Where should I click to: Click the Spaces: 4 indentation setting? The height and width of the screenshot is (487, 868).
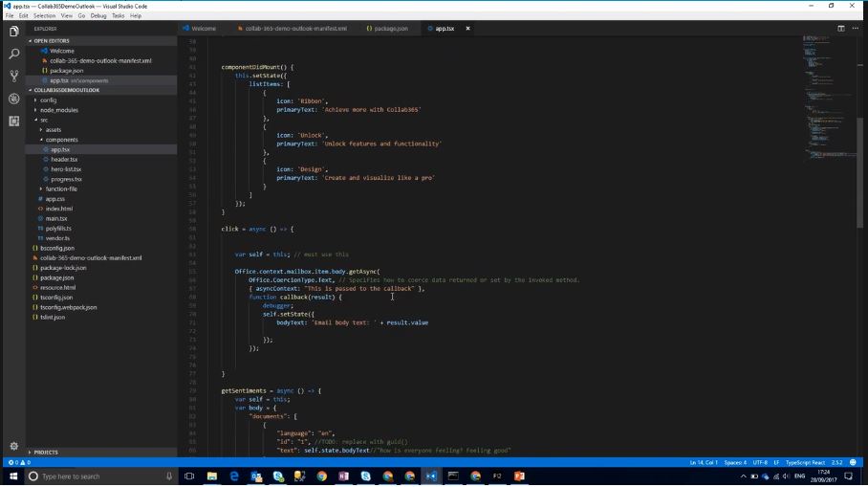pos(736,462)
